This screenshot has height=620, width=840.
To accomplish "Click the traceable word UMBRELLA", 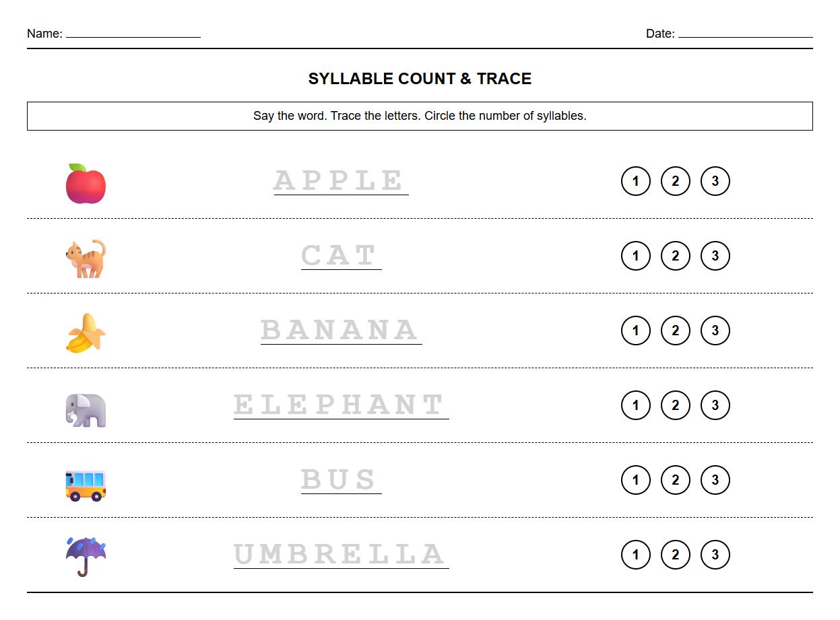I will pos(341,555).
